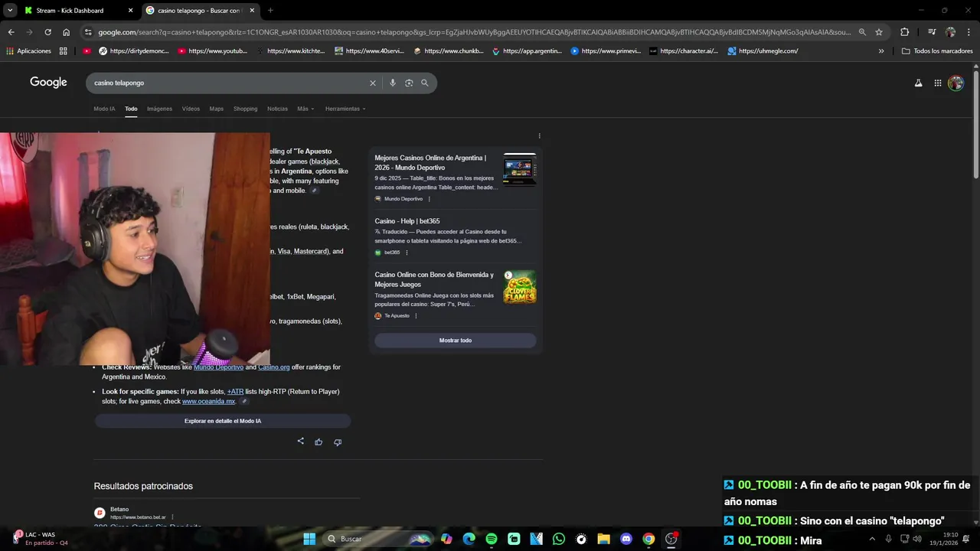Expand the Herramientas tools dropdown

345,109
